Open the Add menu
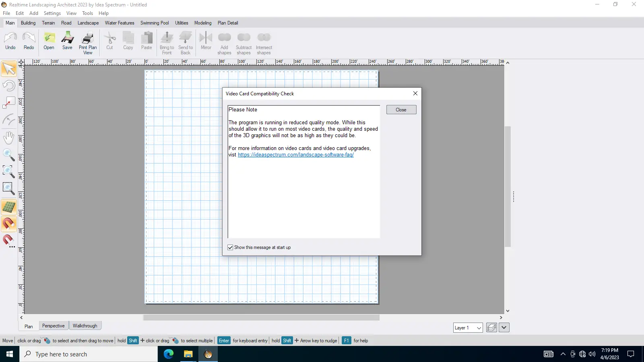This screenshot has width=644, height=362. [x=34, y=13]
